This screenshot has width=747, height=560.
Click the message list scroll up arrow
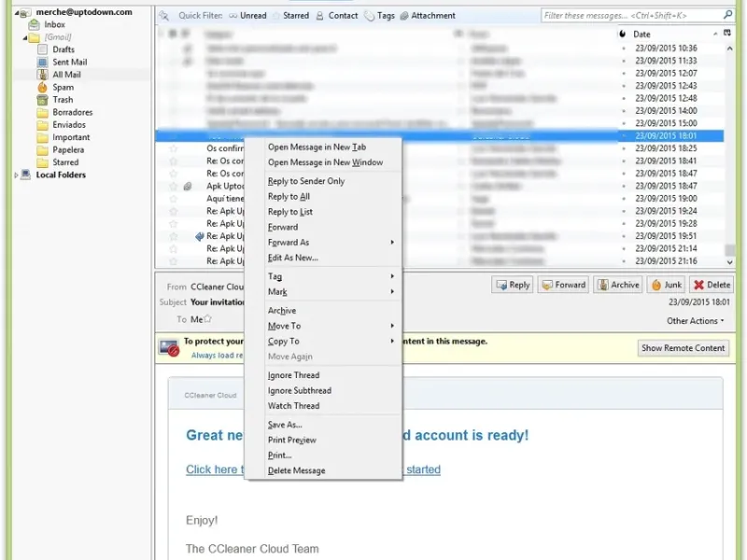pos(729,49)
